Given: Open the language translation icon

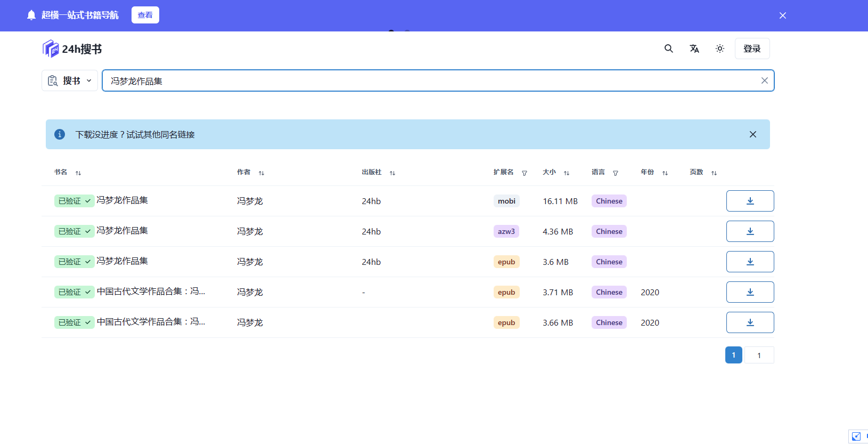Looking at the screenshot, I should pos(694,48).
